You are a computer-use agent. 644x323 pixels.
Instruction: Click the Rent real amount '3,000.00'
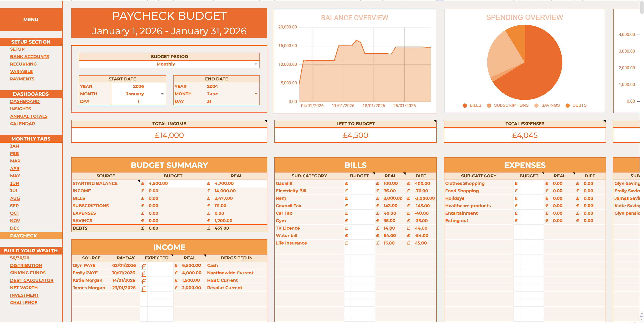[393, 198]
